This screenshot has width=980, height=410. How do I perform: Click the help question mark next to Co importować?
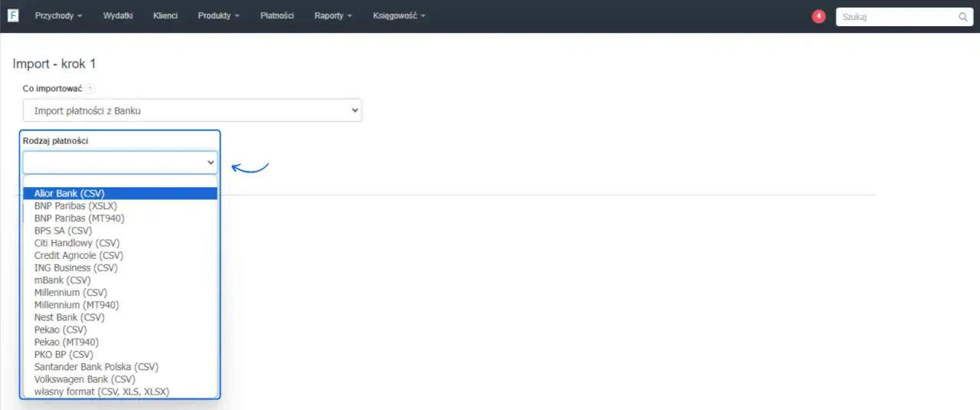click(x=90, y=89)
